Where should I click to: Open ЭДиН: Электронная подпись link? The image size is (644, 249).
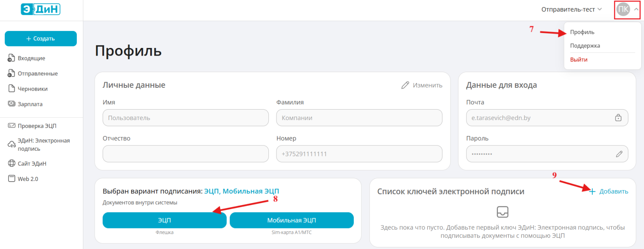43,145
